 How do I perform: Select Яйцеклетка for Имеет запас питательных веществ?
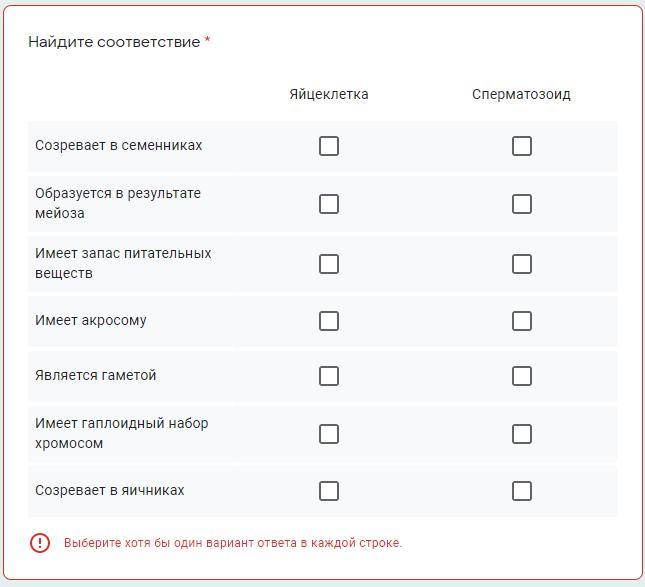[x=329, y=264]
